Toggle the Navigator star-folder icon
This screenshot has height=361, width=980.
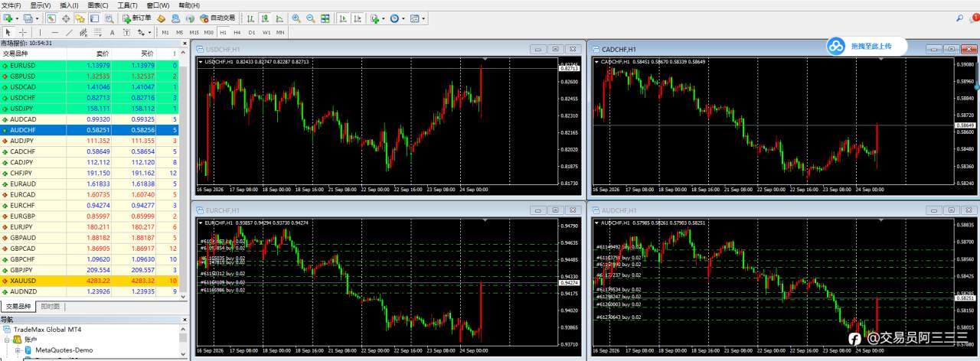[80, 18]
